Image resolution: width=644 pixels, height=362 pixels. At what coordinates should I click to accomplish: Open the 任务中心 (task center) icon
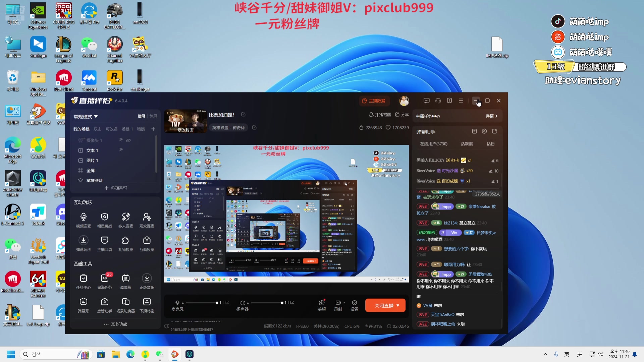[x=84, y=279]
